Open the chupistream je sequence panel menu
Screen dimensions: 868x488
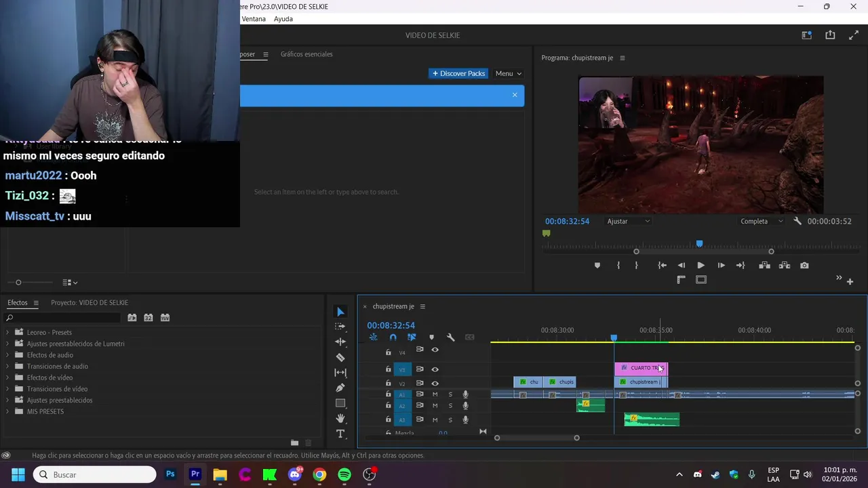[422, 306]
